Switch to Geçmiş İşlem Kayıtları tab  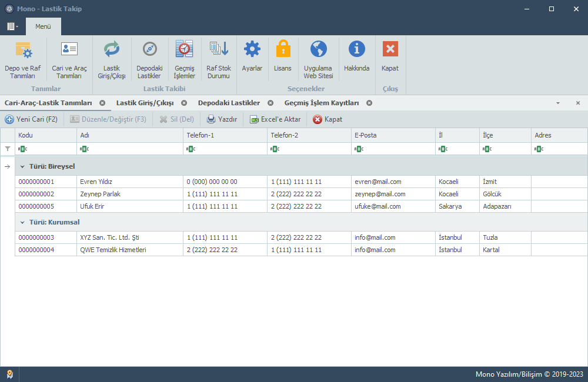(321, 103)
